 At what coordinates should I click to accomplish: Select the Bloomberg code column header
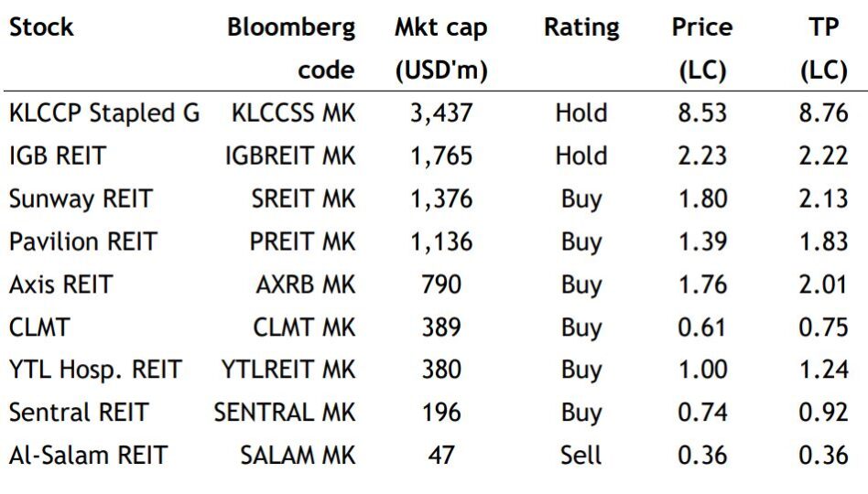[x=291, y=48]
